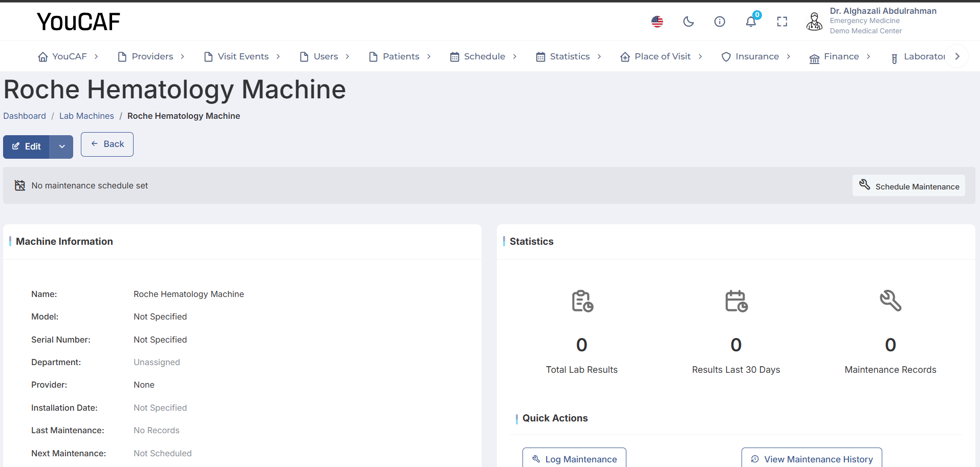Screen dimensions: 980x467
Task: Click the US flag language icon
Action: pyautogui.click(x=657, y=22)
